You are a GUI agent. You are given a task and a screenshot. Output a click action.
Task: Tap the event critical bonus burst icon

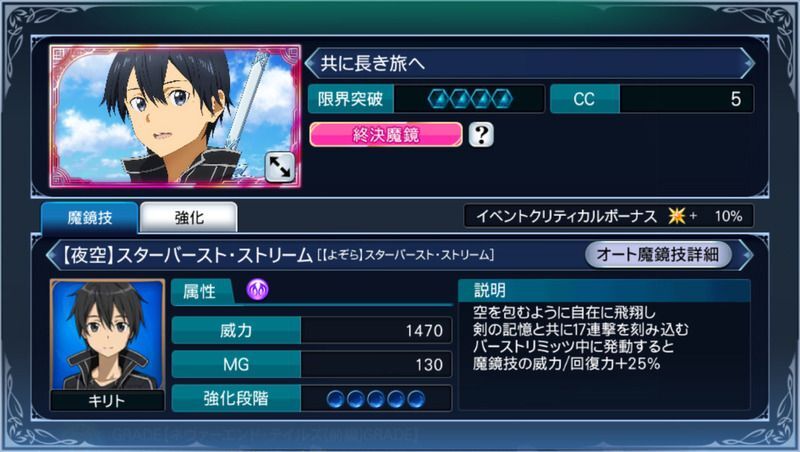(677, 216)
